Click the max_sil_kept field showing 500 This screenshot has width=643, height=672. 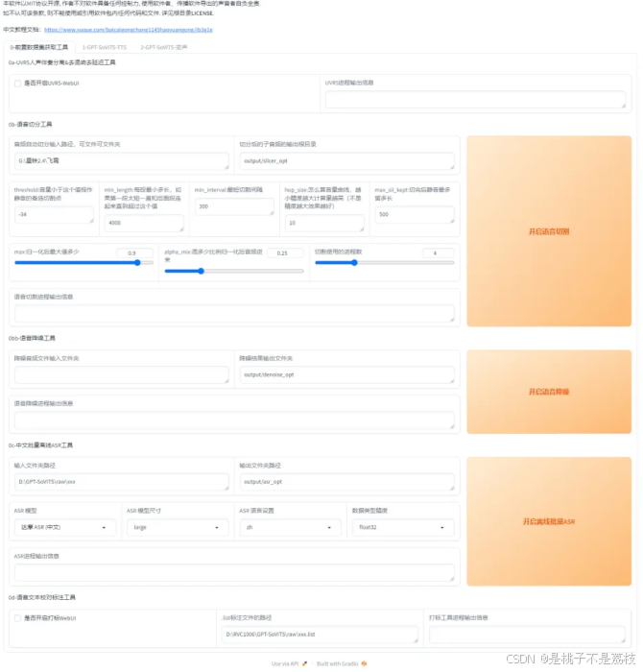coord(415,214)
